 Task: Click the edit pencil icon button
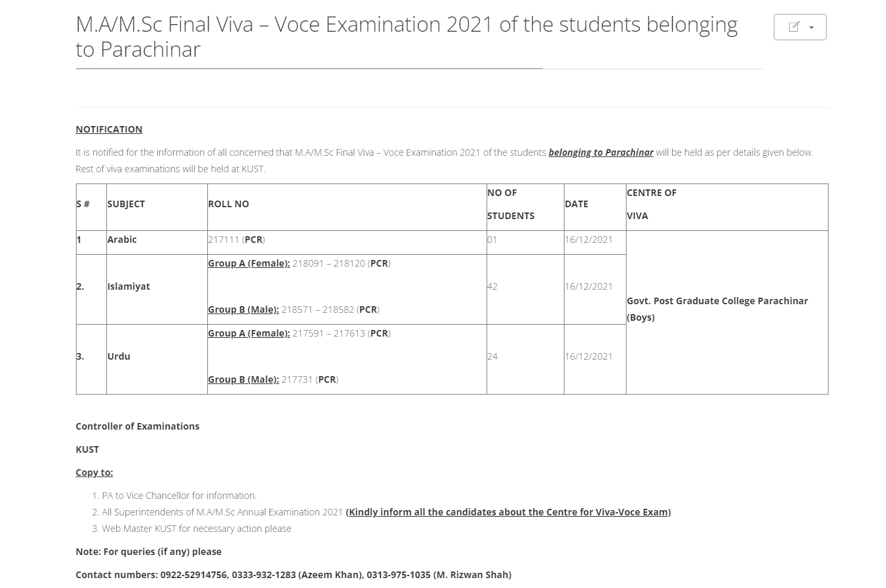pos(794,27)
